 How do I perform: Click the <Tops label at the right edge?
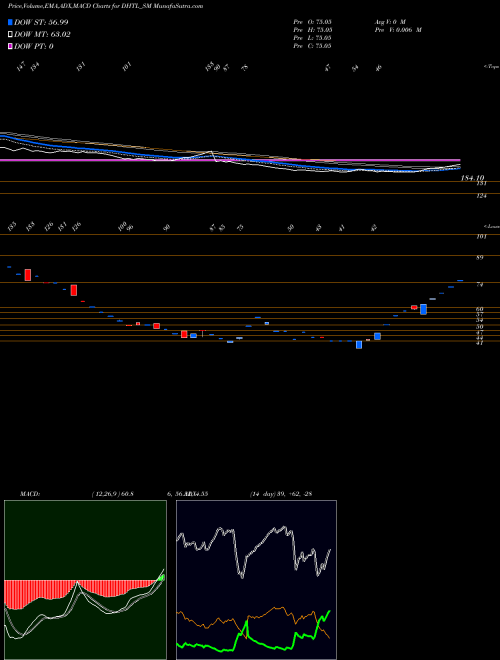491,67
